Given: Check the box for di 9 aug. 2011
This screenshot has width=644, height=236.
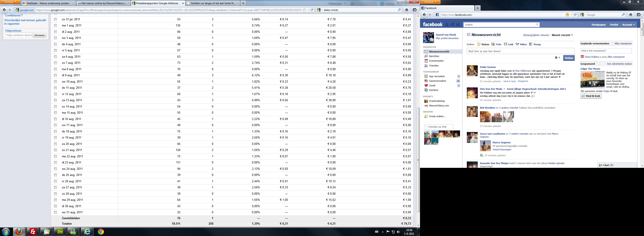Looking at the screenshot, I should pos(56,75).
